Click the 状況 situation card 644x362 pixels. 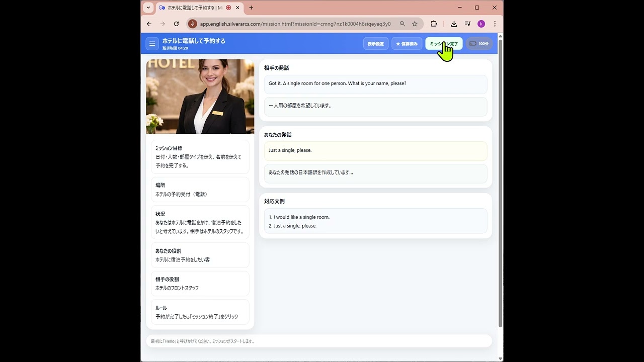(200, 222)
